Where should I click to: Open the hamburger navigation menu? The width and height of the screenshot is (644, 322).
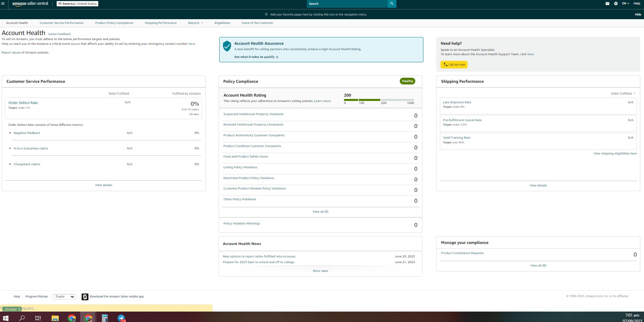click(3, 4)
